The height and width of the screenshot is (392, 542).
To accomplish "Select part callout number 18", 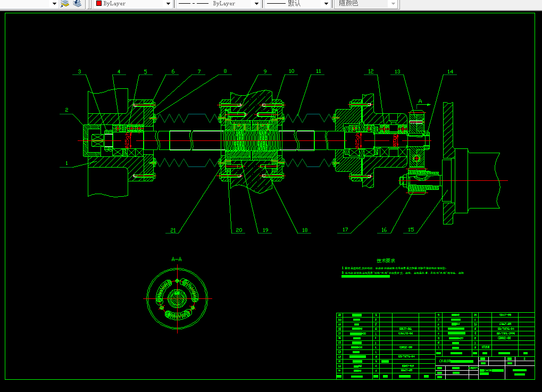I will point(305,230).
